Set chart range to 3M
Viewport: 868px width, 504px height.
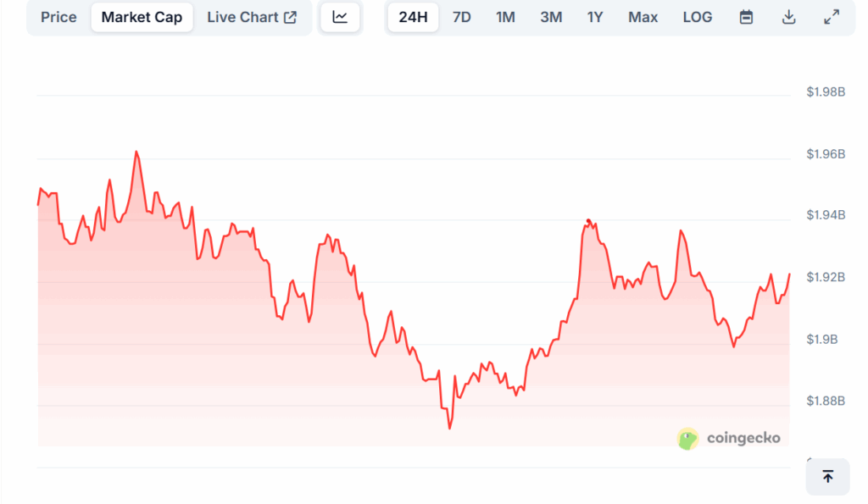(x=551, y=17)
